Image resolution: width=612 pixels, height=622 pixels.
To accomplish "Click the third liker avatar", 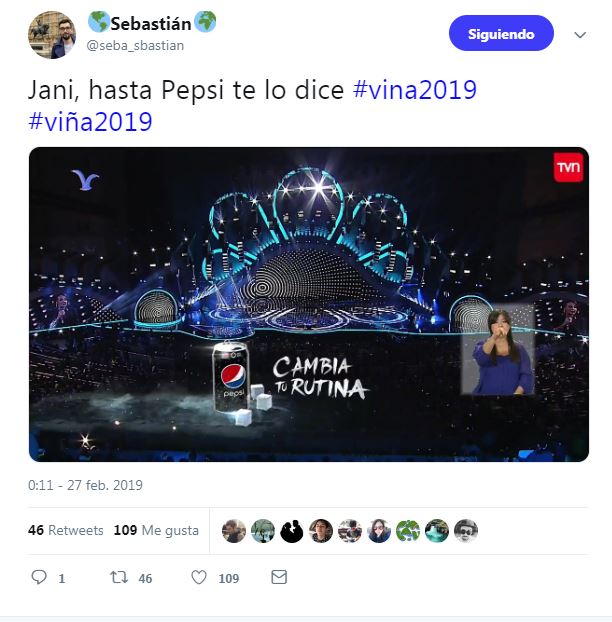I will pyautogui.click(x=291, y=531).
